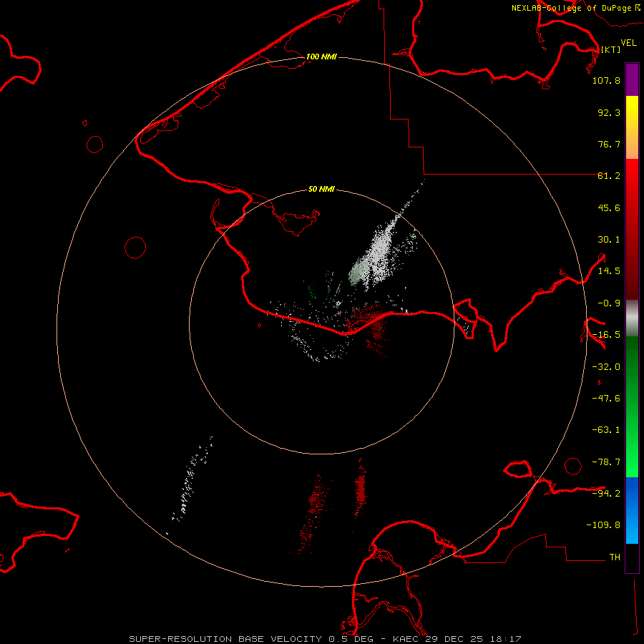Click the 100 NMI range ring label
Screen dimensions: 644x644
[x=321, y=57]
